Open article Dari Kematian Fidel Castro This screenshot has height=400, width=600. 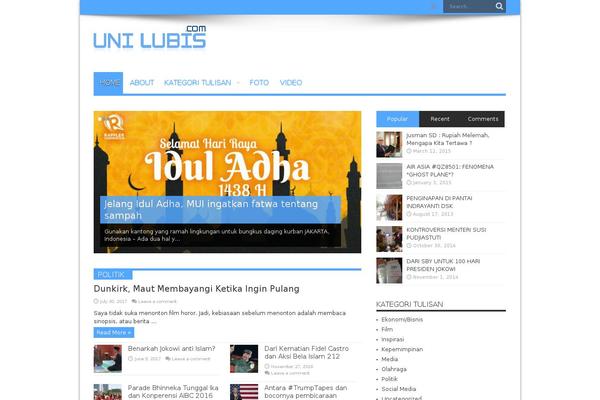tap(307, 352)
